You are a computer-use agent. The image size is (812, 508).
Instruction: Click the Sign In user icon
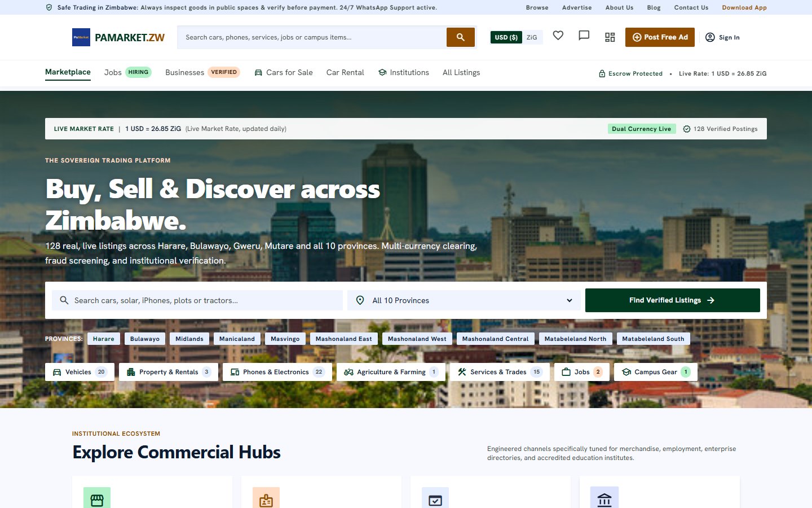(x=710, y=37)
